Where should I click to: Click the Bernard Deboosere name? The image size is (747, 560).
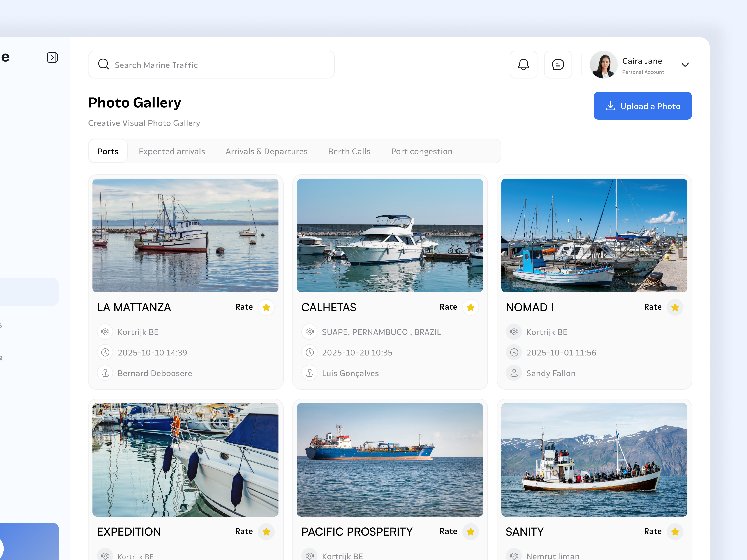click(x=155, y=373)
